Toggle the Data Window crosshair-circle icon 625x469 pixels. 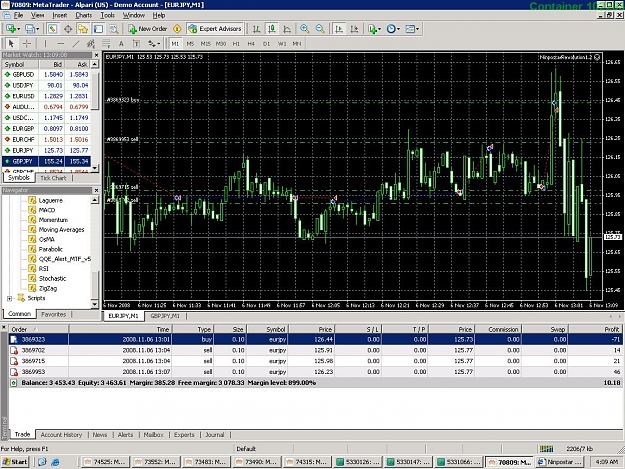tap(68, 29)
